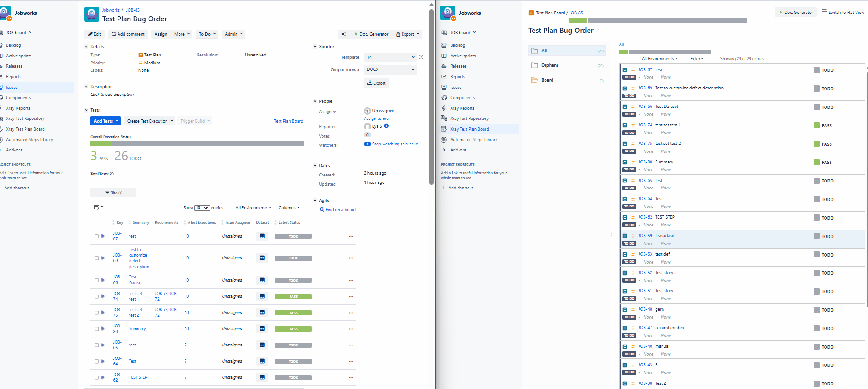
Task: Click the share icon beside Doc. Generator
Action: 344,34
